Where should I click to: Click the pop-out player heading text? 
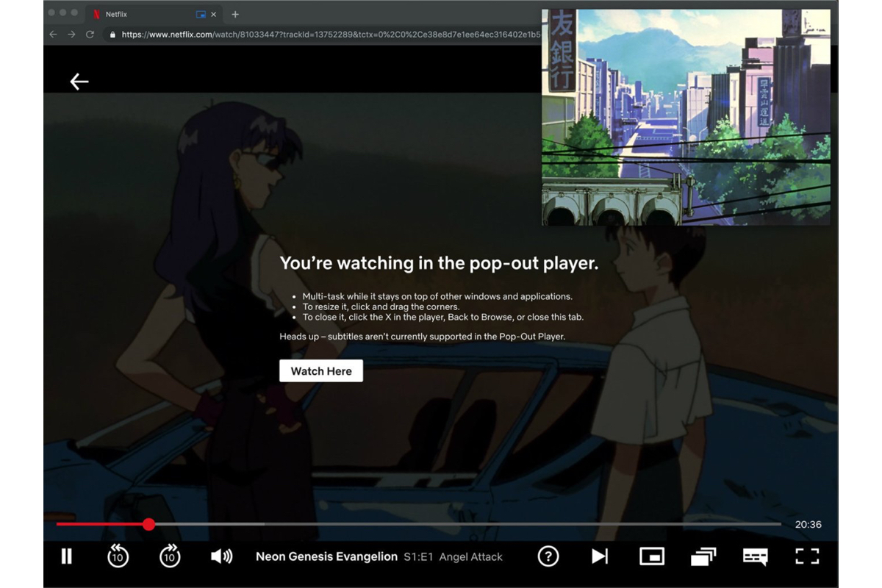click(439, 264)
